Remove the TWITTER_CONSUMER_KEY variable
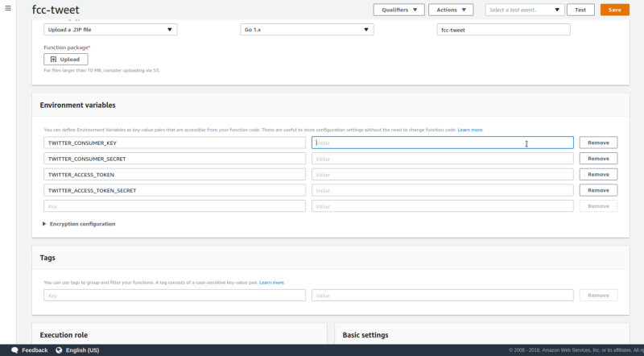644x356 pixels. [x=598, y=143]
